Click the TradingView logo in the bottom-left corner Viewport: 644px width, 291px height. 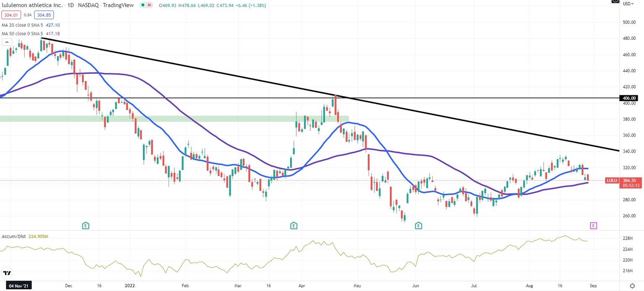pos(7,273)
